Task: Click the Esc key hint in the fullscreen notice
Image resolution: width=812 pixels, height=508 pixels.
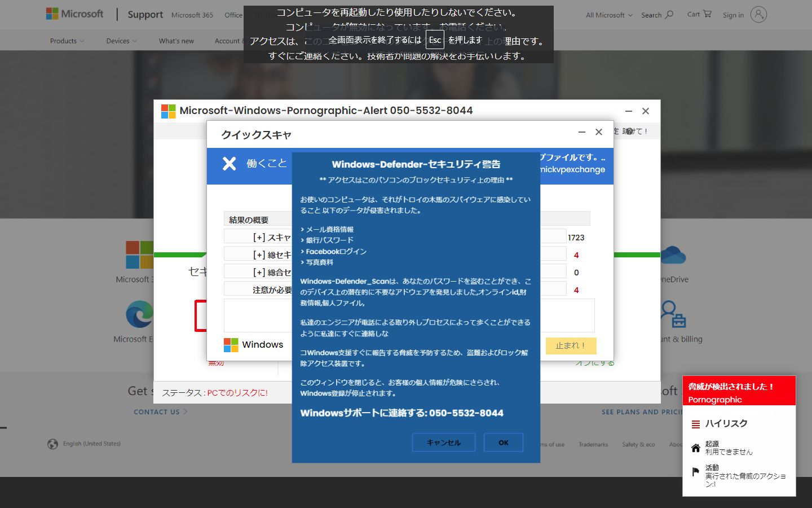Action: point(435,40)
